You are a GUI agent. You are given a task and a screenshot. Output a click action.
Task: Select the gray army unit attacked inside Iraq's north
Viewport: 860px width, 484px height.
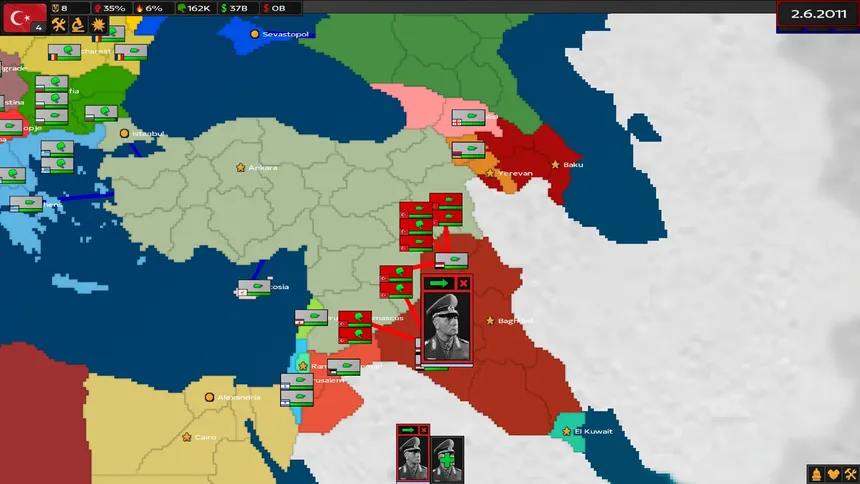pyautogui.click(x=451, y=261)
